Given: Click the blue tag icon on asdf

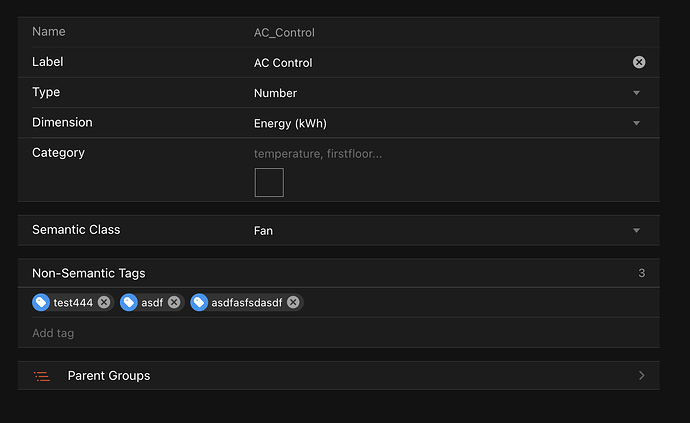Looking at the screenshot, I should (129, 302).
